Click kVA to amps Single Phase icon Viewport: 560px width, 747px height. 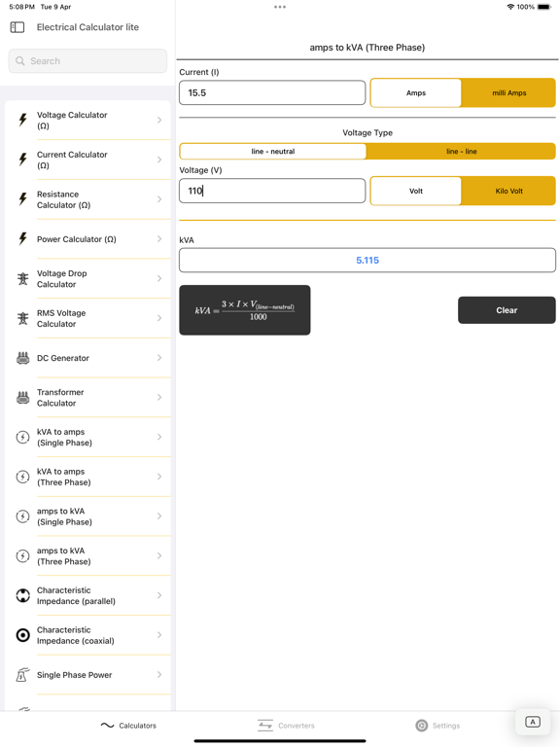pyautogui.click(x=22, y=437)
